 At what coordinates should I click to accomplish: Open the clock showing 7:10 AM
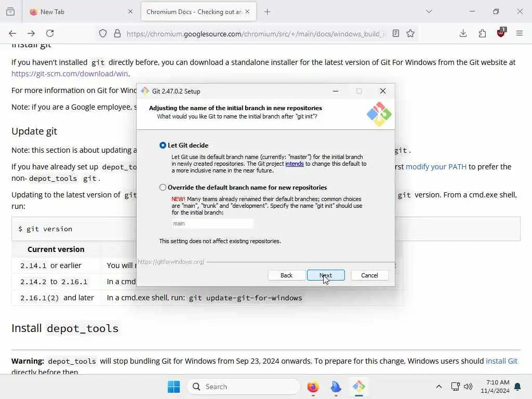(495, 387)
